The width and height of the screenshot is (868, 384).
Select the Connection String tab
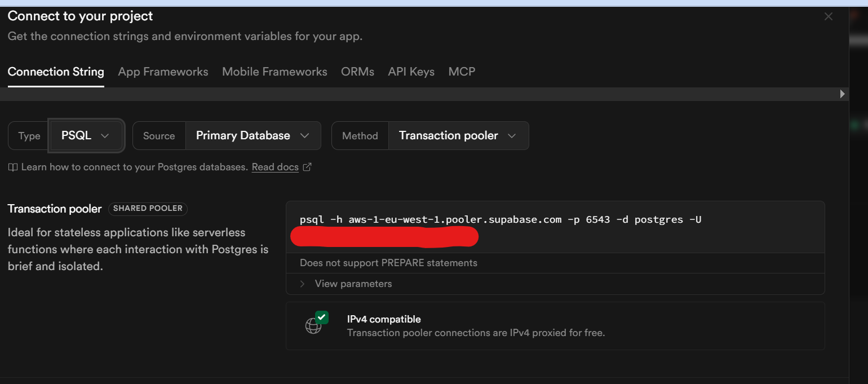click(x=56, y=72)
